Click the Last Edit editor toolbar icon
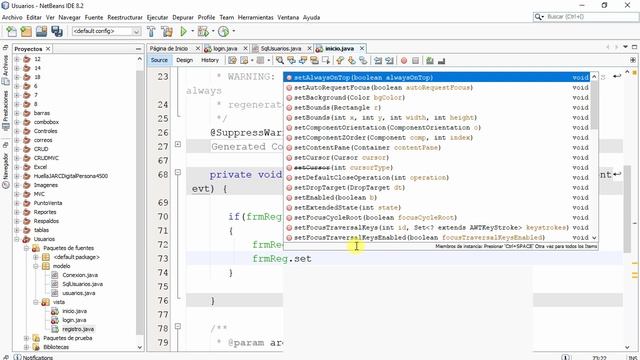 click(x=232, y=60)
